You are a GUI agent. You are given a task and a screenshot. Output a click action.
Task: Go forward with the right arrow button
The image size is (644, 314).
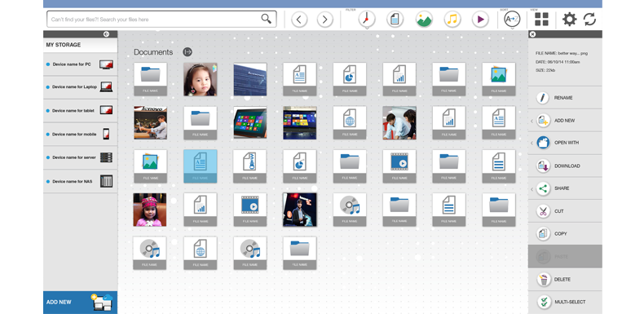(x=325, y=20)
